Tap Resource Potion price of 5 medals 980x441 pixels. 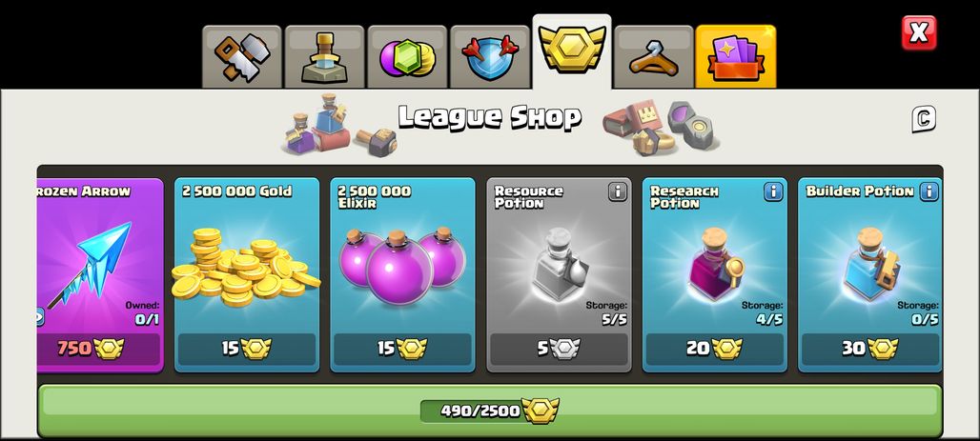tap(559, 349)
